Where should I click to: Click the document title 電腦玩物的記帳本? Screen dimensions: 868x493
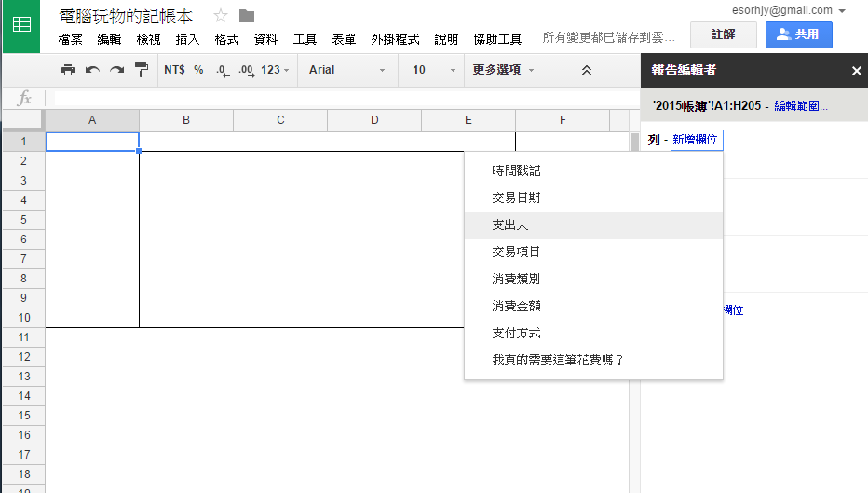126,17
